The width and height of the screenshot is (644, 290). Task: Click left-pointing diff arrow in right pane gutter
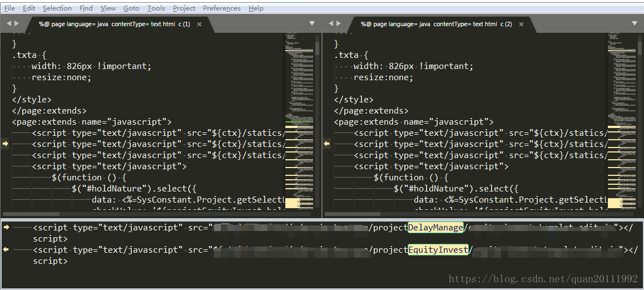pyautogui.click(x=327, y=144)
